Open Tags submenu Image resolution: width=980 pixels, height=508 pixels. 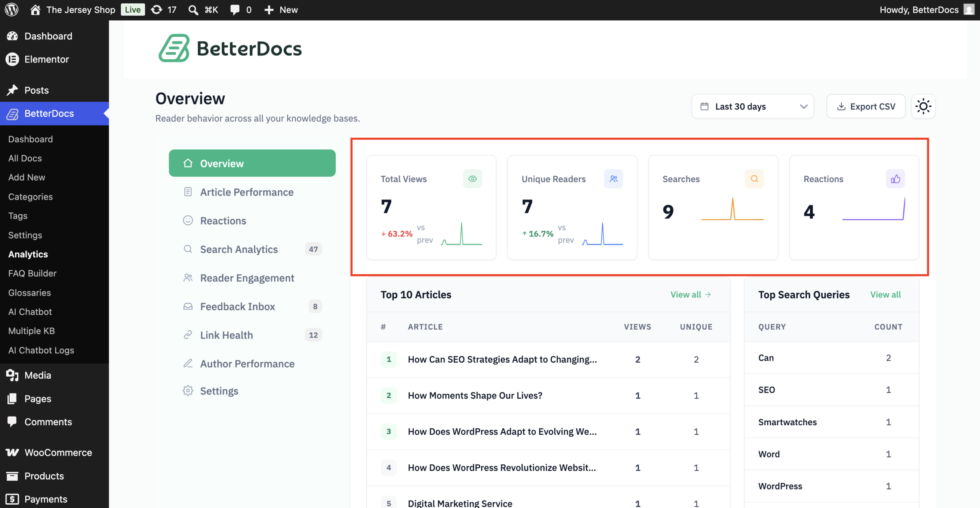(18, 216)
